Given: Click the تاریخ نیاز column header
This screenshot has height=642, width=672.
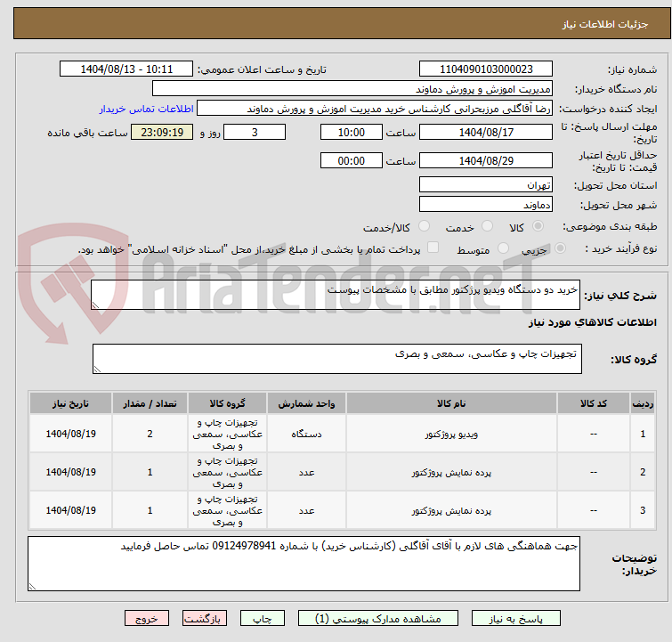Looking at the screenshot, I should pos(70,403).
